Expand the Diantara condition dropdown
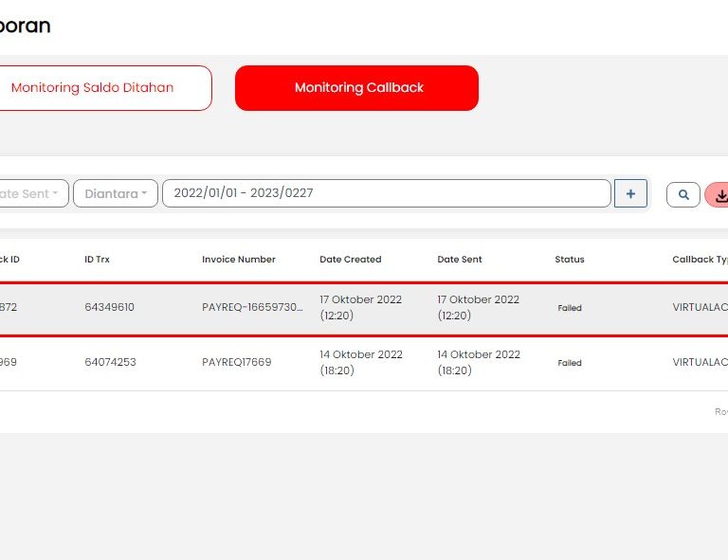 (116, 193)
